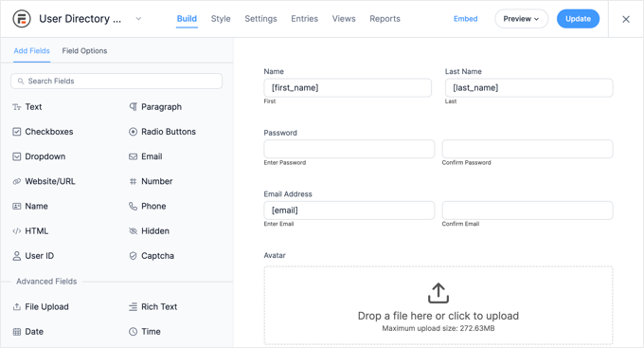Add a Phone field
The height and width of the screenshot is (348, 644).
click(x=148, y=206)
